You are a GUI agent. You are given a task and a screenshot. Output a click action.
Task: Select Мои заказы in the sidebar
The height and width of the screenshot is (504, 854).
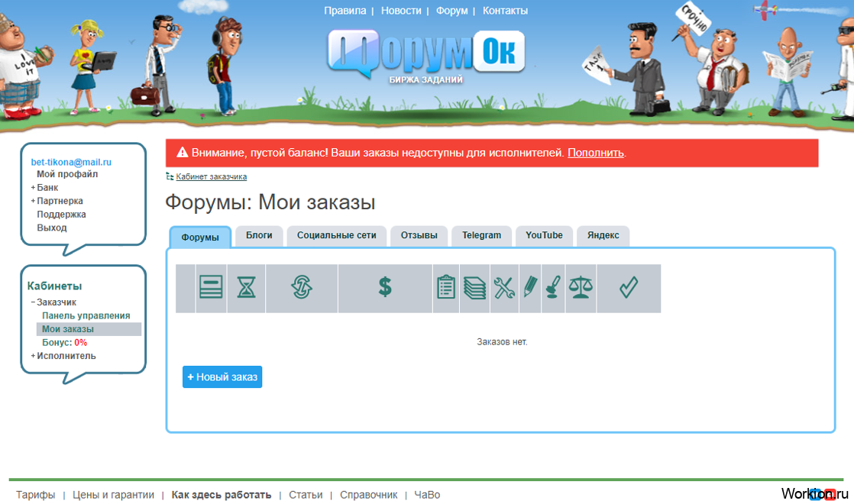click(x=89, y=329)
